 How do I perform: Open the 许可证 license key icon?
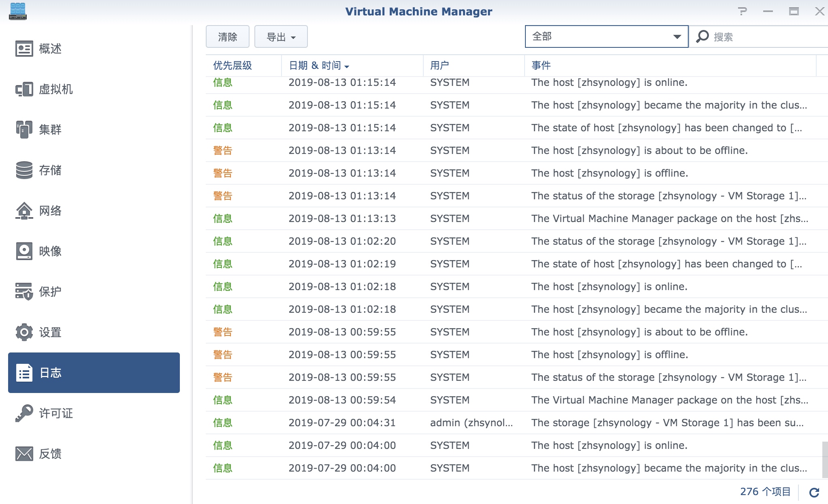24,413
